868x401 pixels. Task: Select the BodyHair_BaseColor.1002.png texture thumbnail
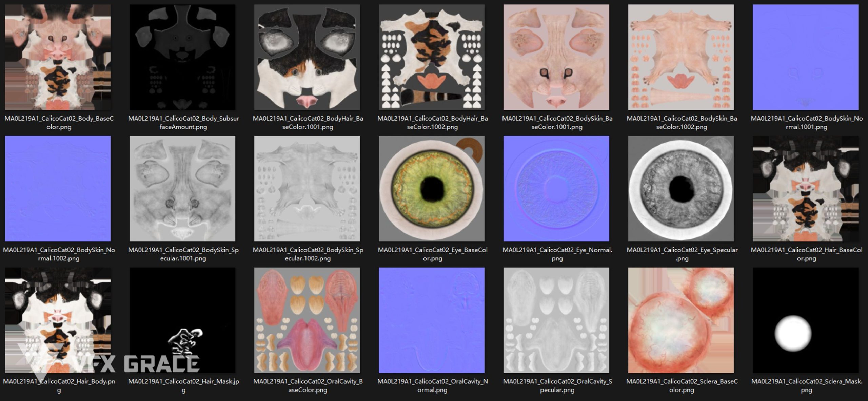pos(432,57)
